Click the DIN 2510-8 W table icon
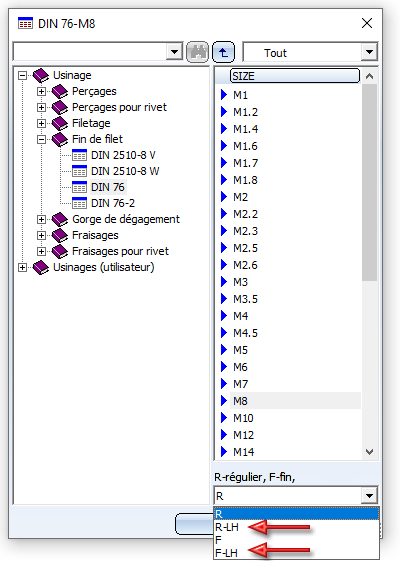This screenshot has width=400, height=561. pyautogui.click(x=79, y=171)
